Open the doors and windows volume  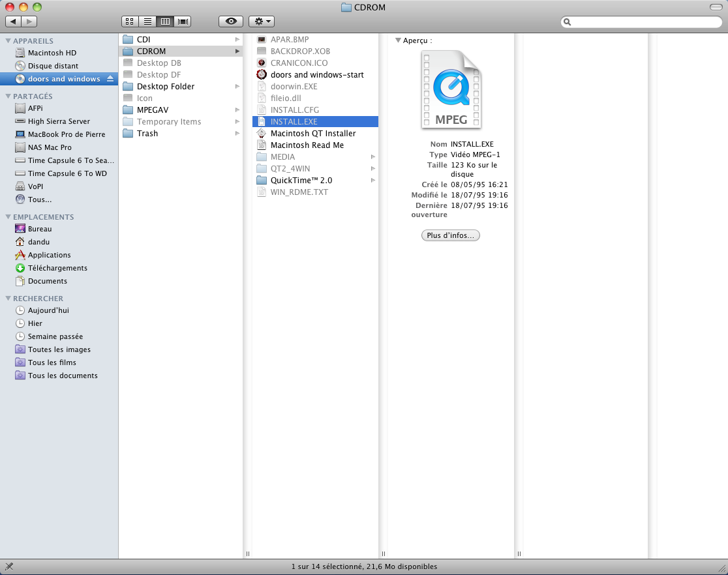coord(59,79)
